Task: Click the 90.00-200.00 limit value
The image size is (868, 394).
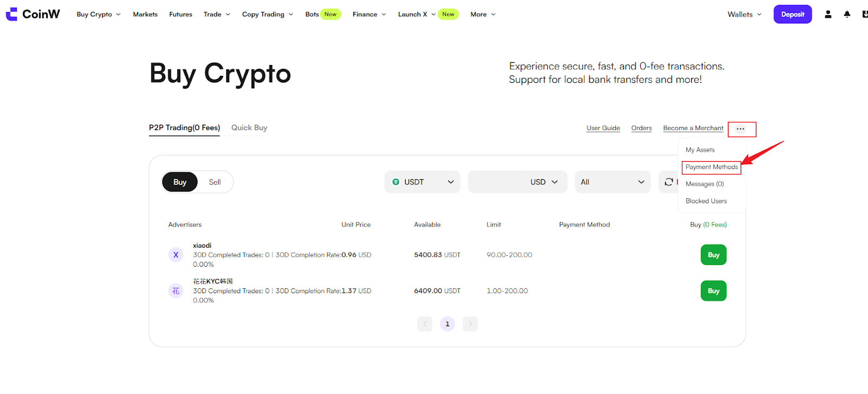Action: [x=509, y=255]
